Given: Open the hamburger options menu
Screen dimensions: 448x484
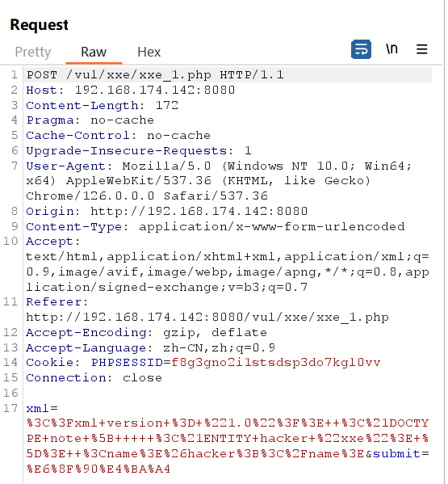Looking at the screenshot, I should pos(422,49).
